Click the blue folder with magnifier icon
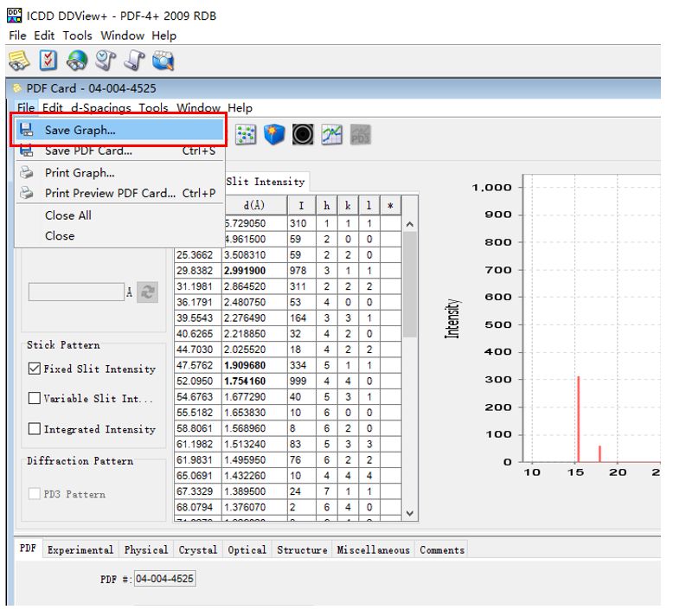673x616 pixels. (163, 61)
